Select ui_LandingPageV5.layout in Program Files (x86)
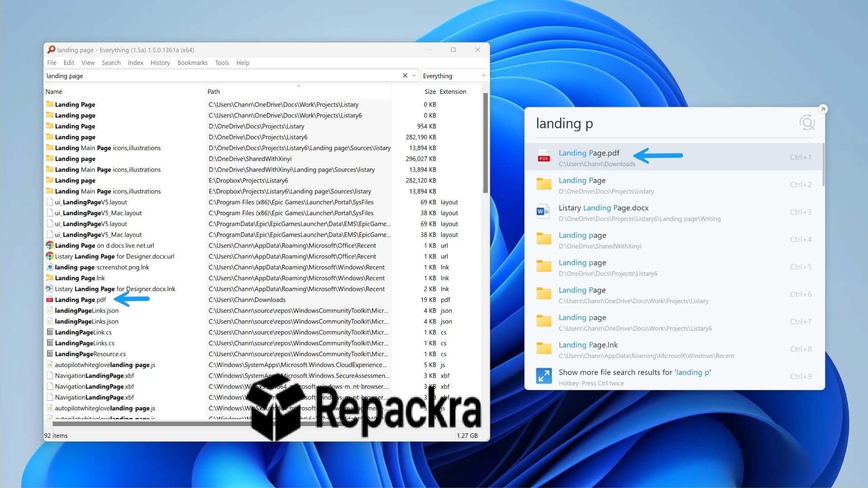Image resolution: width=868 pixels, height=488 pixels. [x=91, y=202]
